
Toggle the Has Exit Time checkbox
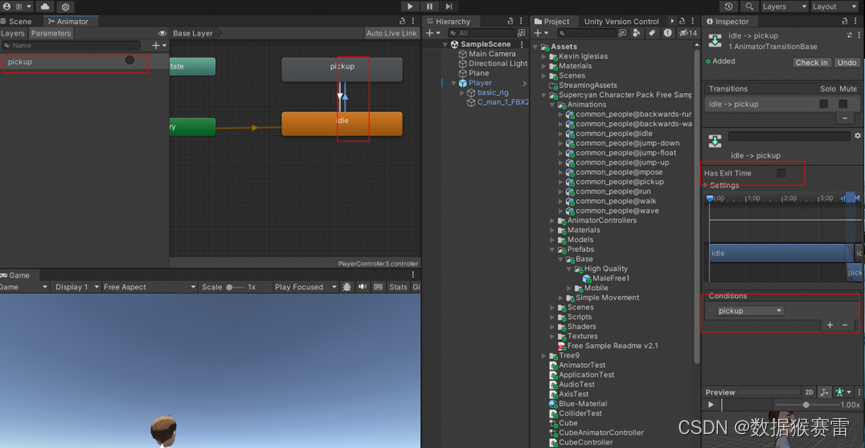(x=781, y=173)
